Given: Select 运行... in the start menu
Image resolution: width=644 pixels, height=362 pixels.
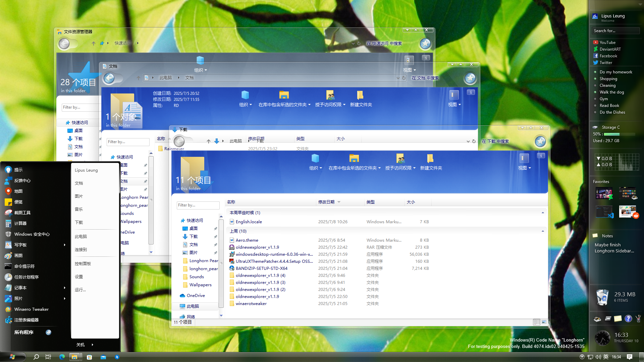Looking at the screenshot, I should (x=80, y=290).
